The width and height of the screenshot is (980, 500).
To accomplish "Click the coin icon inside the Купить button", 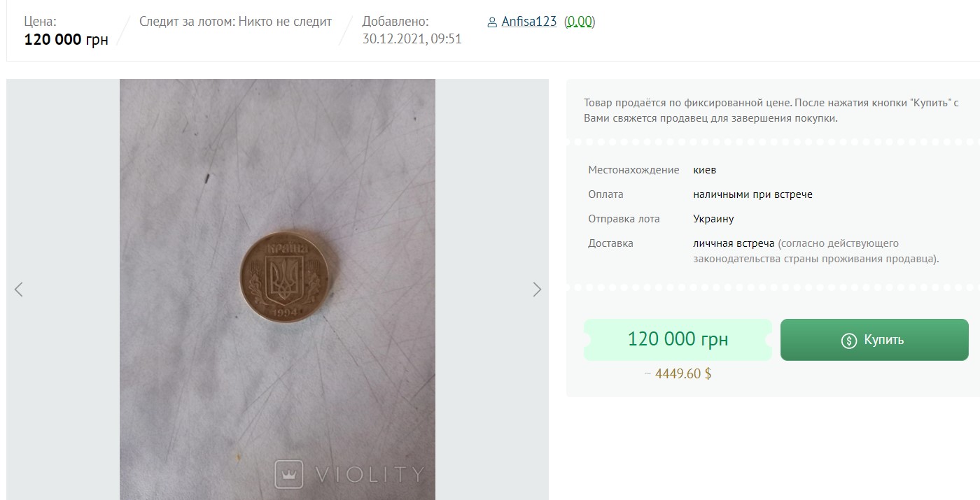I will [849, 341].
